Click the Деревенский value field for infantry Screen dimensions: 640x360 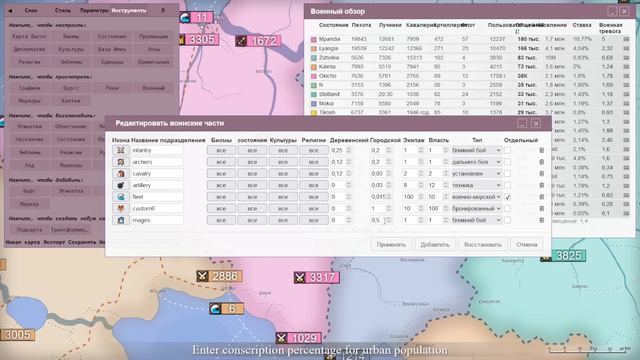pyautogui.click(x=341, y=150)
